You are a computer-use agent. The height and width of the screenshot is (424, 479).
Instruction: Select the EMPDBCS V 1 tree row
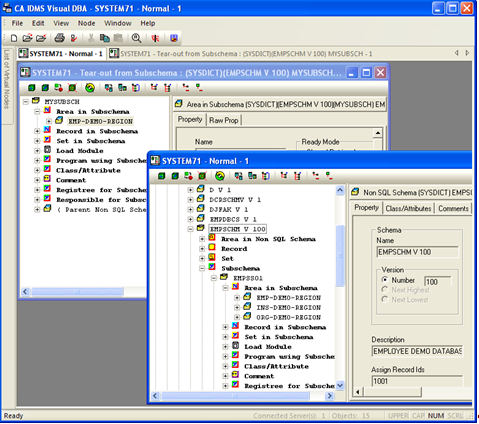point(233,219)
